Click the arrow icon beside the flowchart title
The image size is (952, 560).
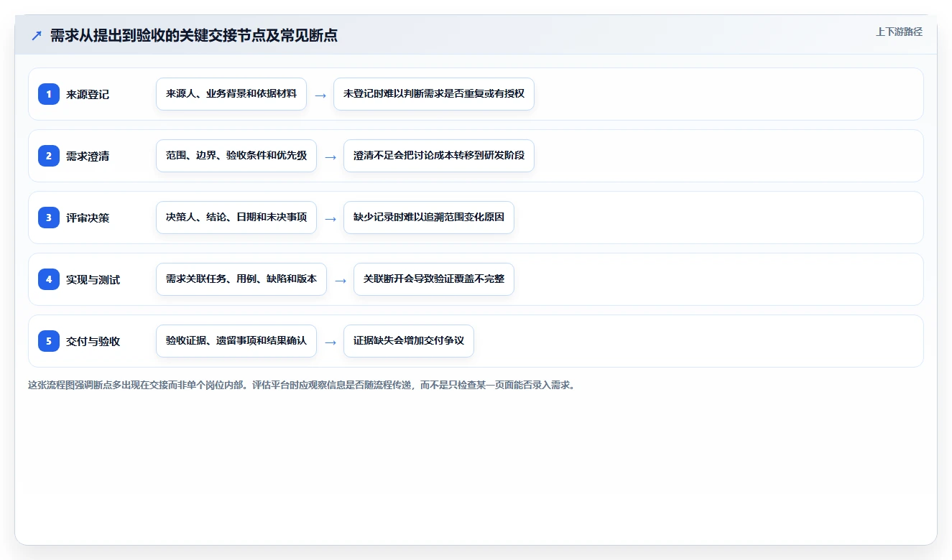[x=36, y=36]
